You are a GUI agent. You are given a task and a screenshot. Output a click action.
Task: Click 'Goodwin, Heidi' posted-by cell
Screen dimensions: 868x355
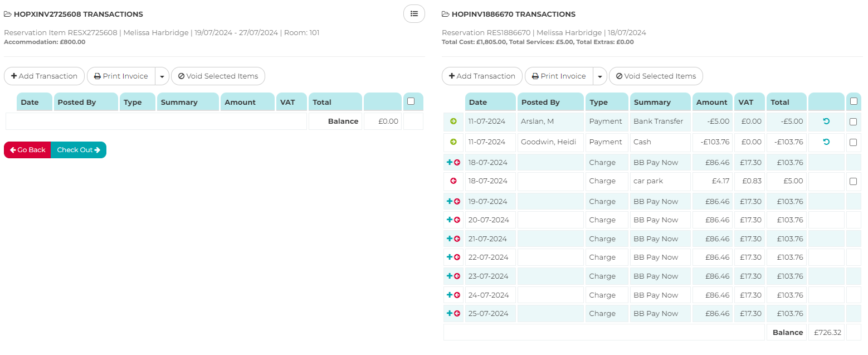(550, 142)
